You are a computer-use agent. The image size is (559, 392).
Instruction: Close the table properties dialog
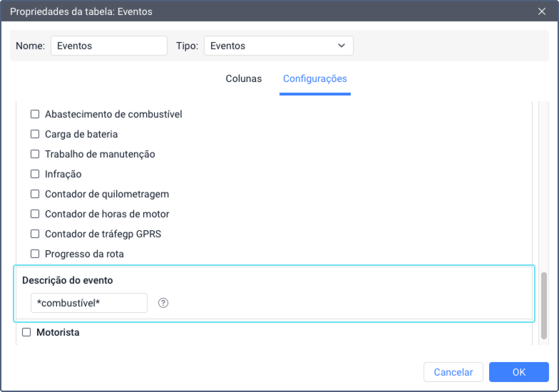click(x=541, y=11)
